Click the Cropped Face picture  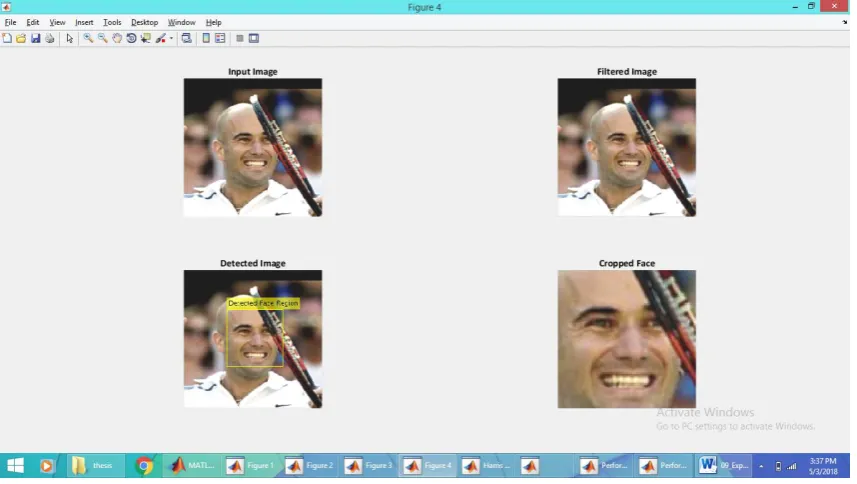pyautogui.click(x=626, y=339)
